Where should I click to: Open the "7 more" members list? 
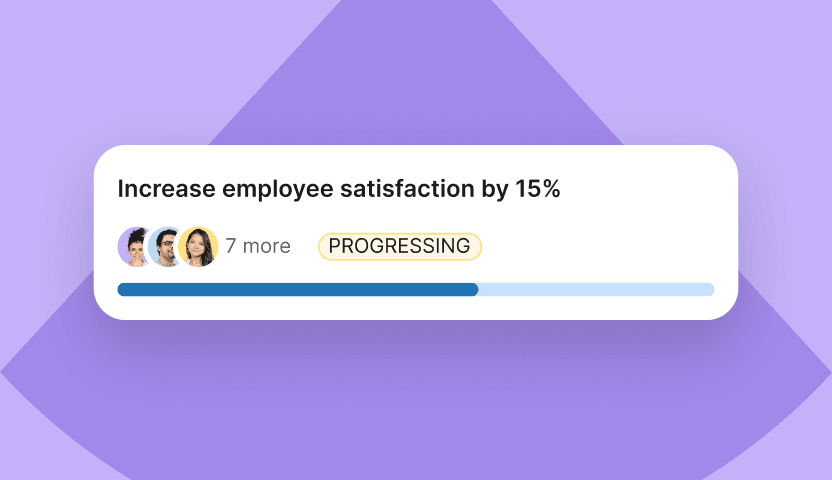click(x=257, y=246)
